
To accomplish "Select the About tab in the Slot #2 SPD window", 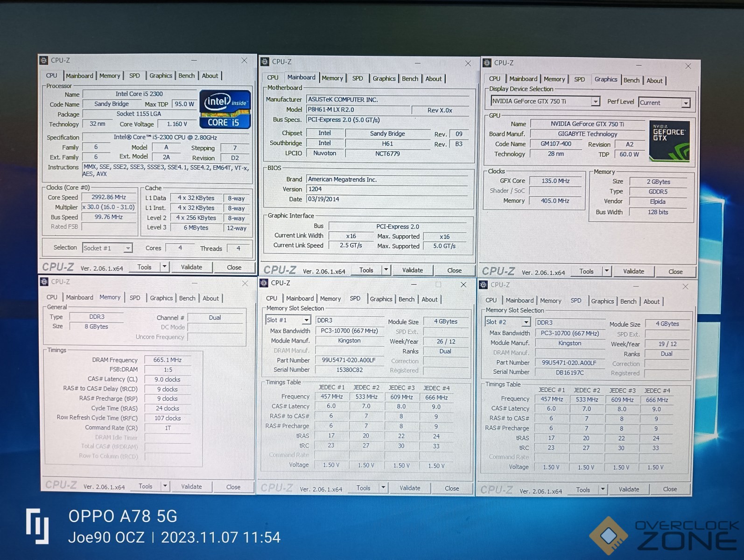I will point(652,301).
